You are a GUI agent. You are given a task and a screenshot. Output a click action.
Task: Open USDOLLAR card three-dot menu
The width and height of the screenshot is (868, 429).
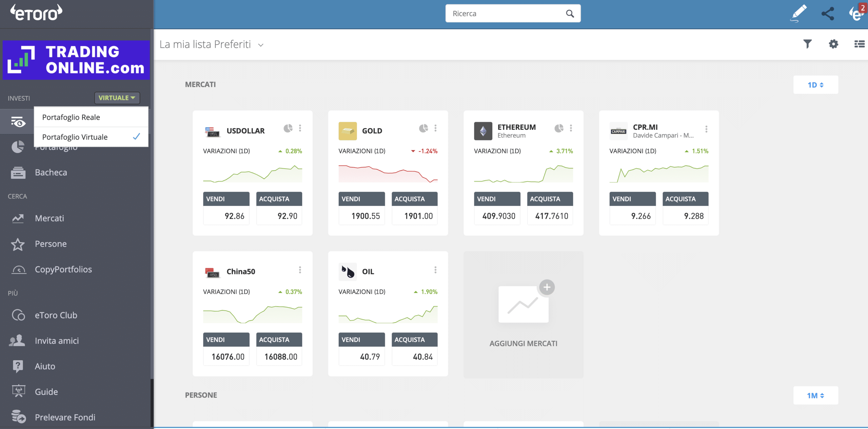[300, 128]
